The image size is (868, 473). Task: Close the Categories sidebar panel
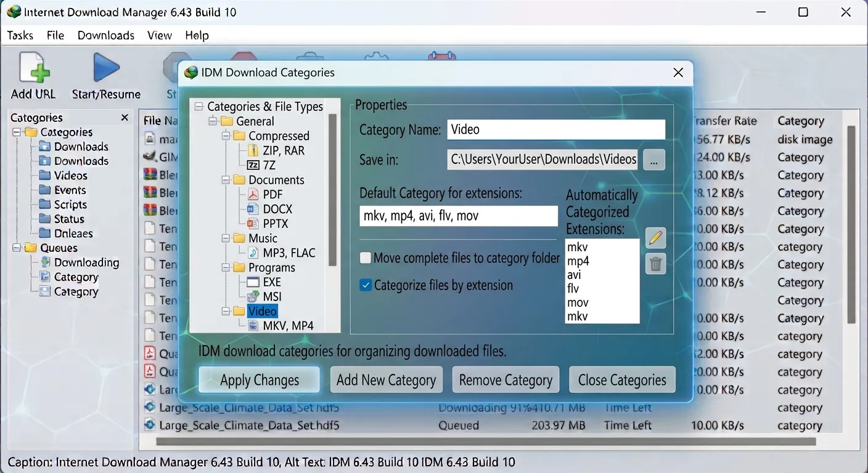click(x=125, y=118)
